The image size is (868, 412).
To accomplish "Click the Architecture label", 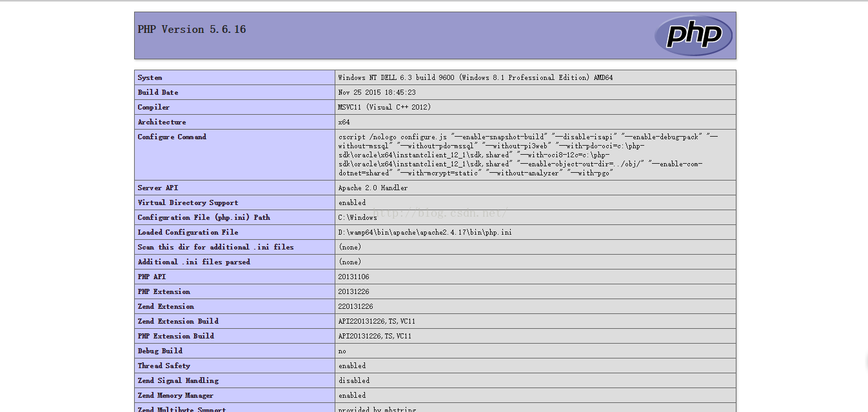I will pos(162,122).
